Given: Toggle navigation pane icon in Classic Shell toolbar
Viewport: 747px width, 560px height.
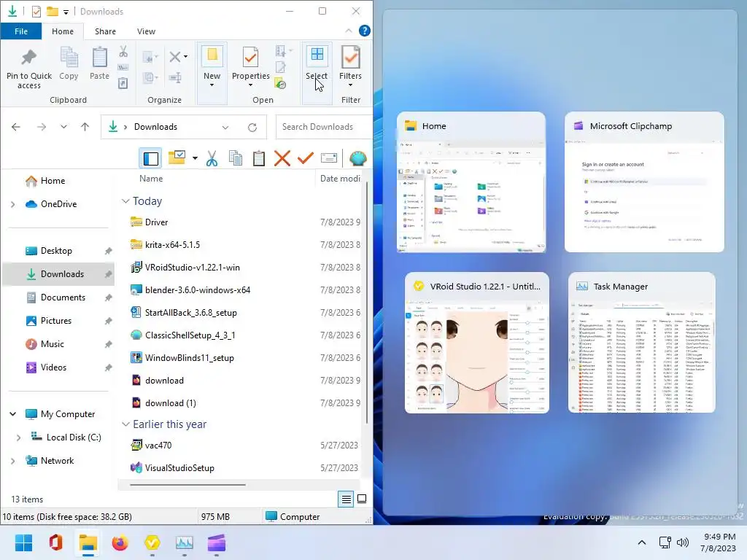Looking at the screenshot, I should 150,158.
